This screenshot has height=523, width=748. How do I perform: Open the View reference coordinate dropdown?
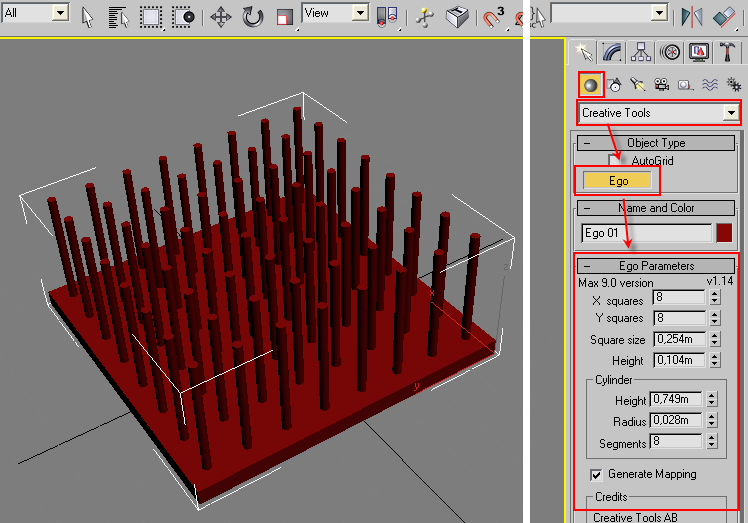(x=336, y=13)
